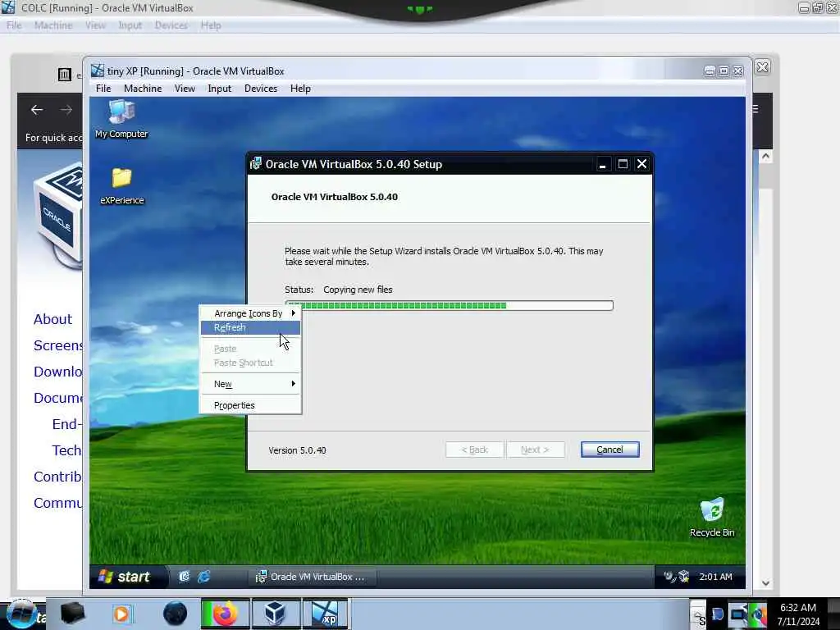Expand Arrange Icons By submenu
This screenshot has height=630, width=840.
[250, 313]
